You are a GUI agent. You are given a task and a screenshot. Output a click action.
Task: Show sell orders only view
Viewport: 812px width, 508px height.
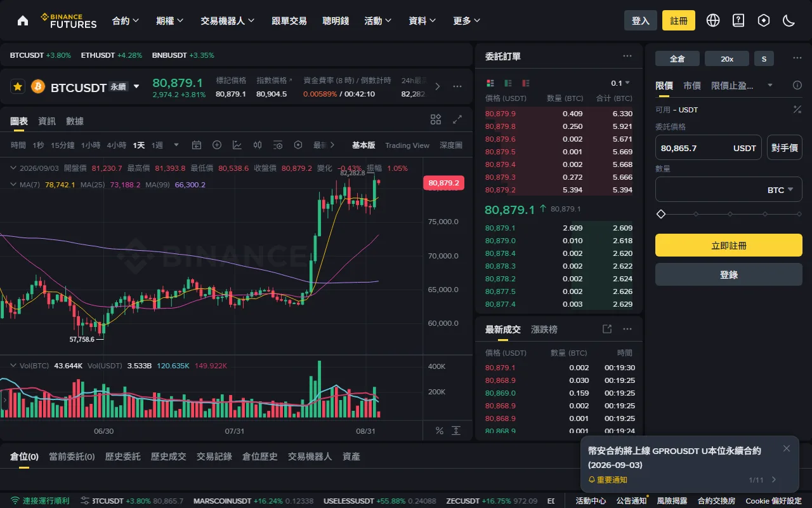tap(526, 83)
